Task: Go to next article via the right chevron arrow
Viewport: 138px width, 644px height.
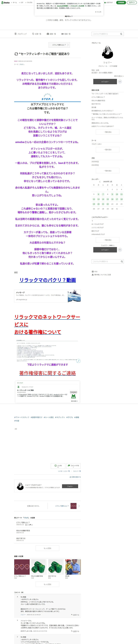Action: coord(79,506)
